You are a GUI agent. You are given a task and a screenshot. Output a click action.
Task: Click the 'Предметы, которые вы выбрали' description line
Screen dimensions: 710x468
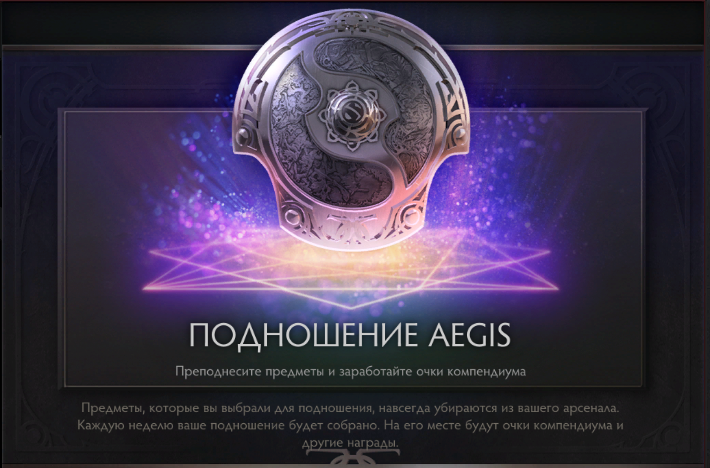350,408
